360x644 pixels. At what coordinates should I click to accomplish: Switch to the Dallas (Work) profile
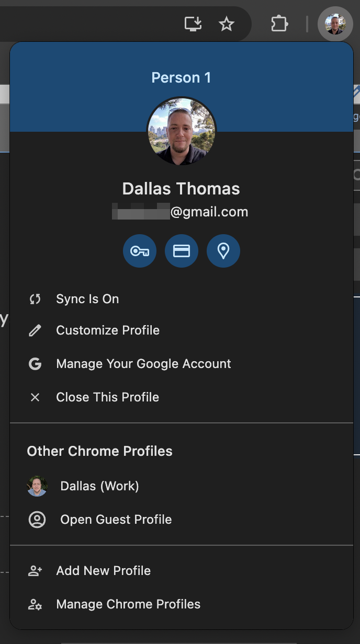pyautogui.click(x=99, y=486)
